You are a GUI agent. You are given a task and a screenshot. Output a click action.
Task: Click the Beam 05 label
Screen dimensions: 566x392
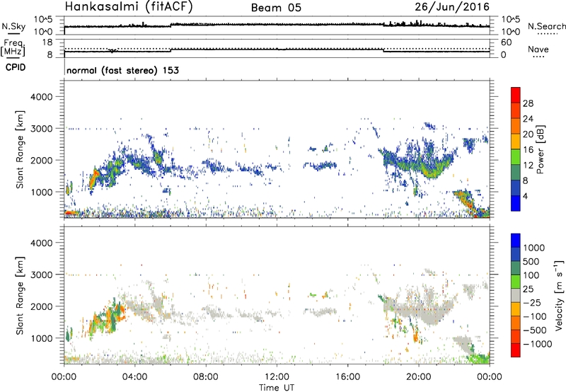[x=276, y=8]
